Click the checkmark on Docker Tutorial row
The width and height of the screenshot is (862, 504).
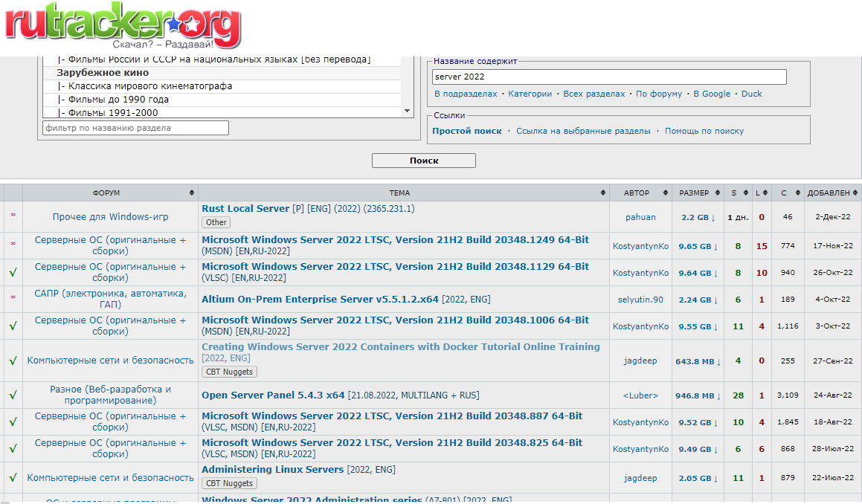(13, 361)
